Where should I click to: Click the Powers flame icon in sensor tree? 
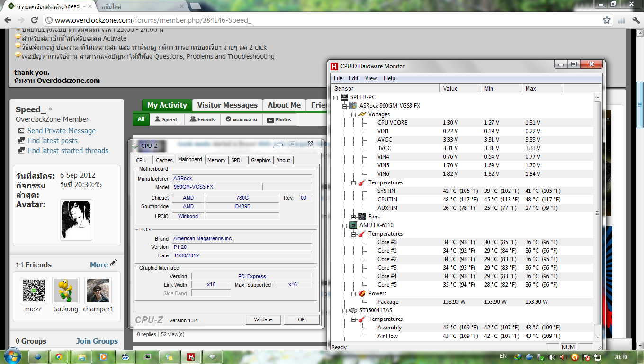pos(362,293)
